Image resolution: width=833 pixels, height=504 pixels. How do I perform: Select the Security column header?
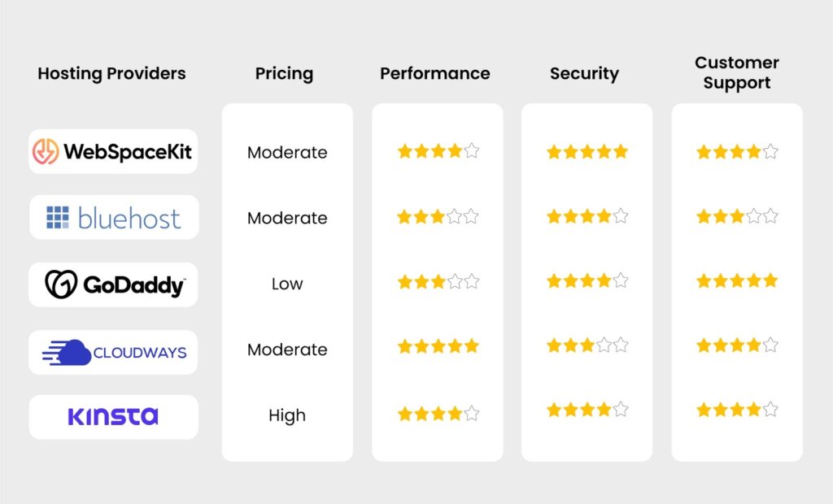584,73
